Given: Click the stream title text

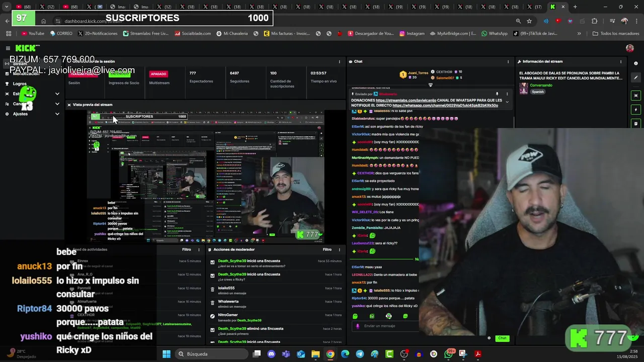Looking at the screenshot, I should coord(571,76).
